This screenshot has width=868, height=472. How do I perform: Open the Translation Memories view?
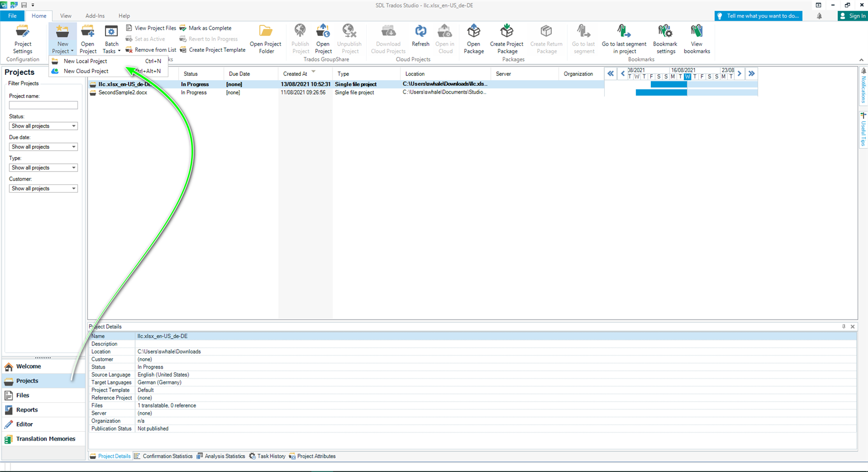(x=45, y=439)
